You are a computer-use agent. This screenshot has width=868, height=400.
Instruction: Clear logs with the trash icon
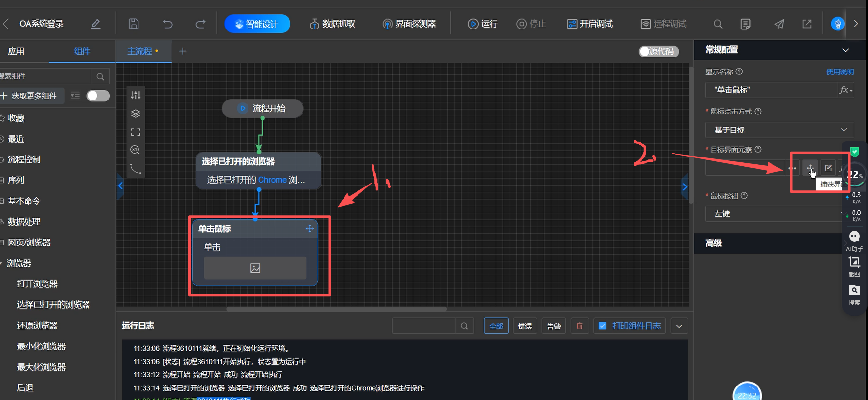coord(579,326)
